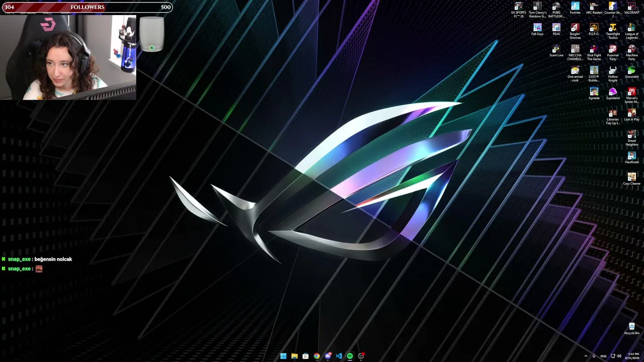Screen dimensions: 644x362
Task: Click the Hollow Knight desktop icon
Action: coord(613,74)
